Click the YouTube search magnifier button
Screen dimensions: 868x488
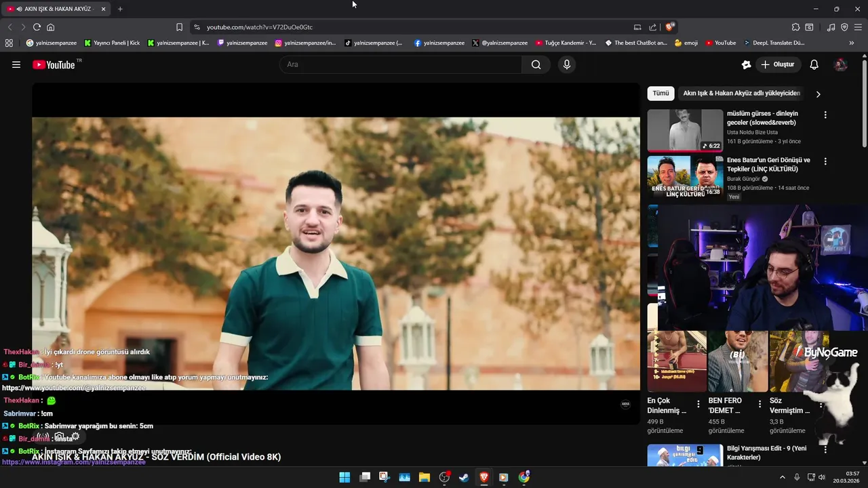(x=536, y=64)
